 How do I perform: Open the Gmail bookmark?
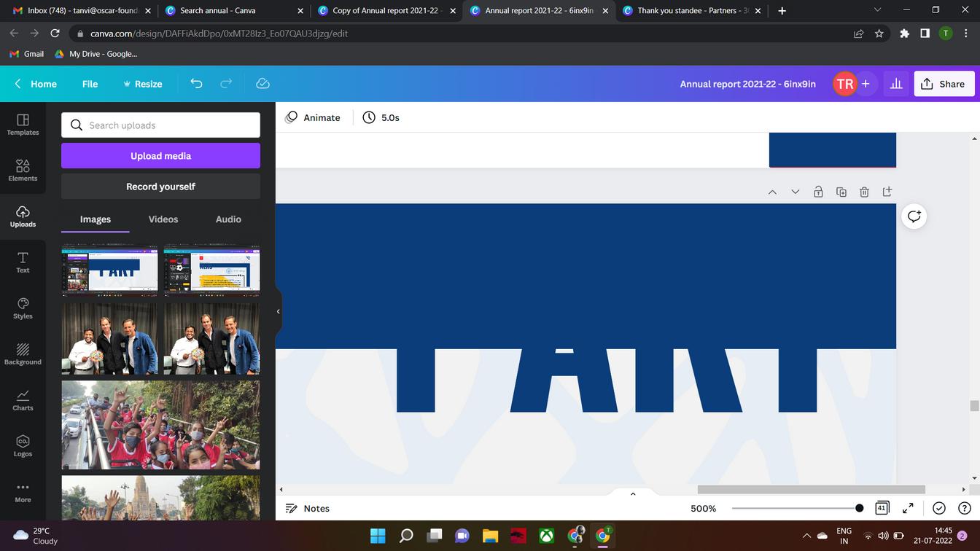(x=27, y=54)
